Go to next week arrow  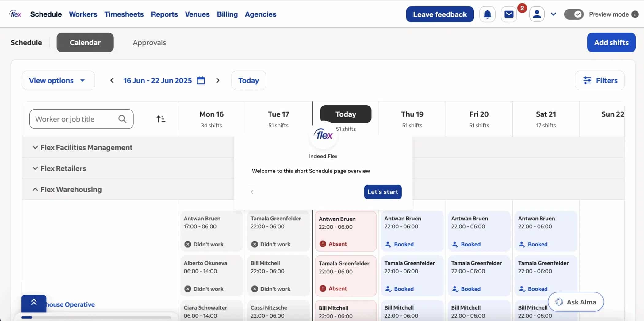[218, 80]
